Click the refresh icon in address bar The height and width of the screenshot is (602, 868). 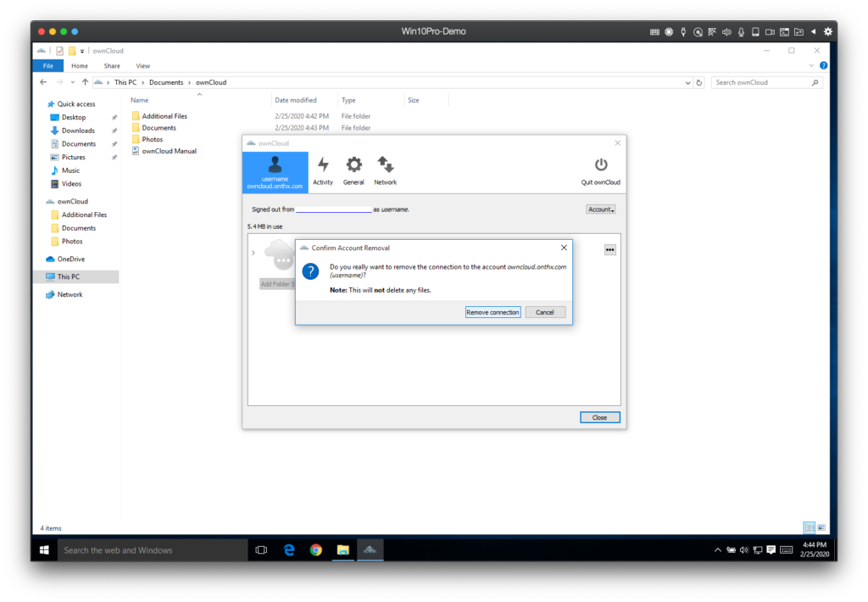(699, 82)
